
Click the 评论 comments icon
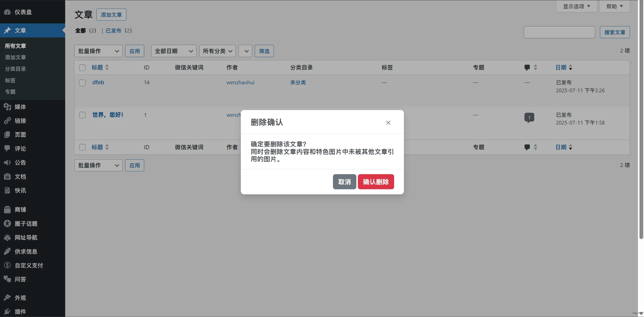7,149
